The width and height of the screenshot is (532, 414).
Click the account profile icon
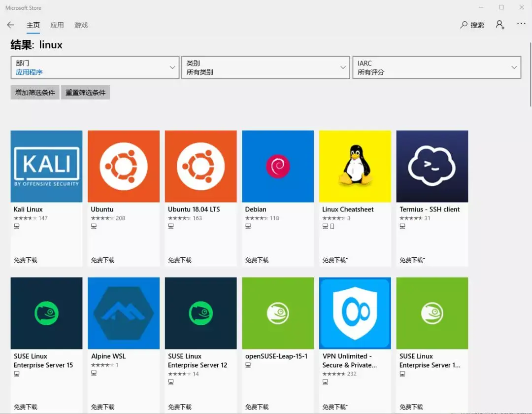coord(500,24)
